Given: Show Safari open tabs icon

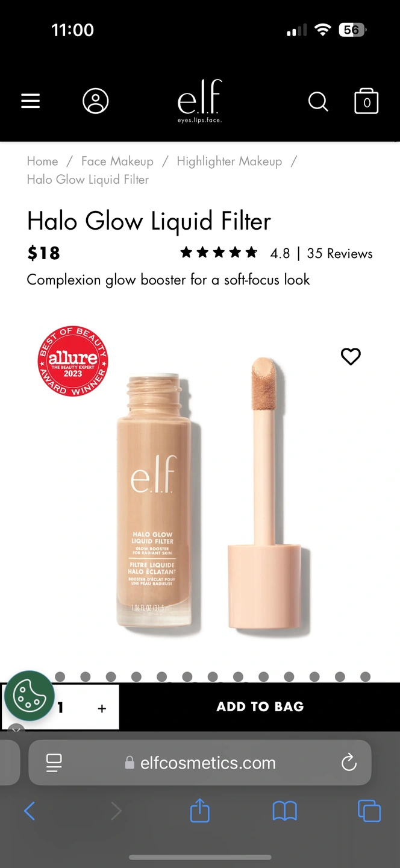Looking at the screenshot, I should click(369, 811).
